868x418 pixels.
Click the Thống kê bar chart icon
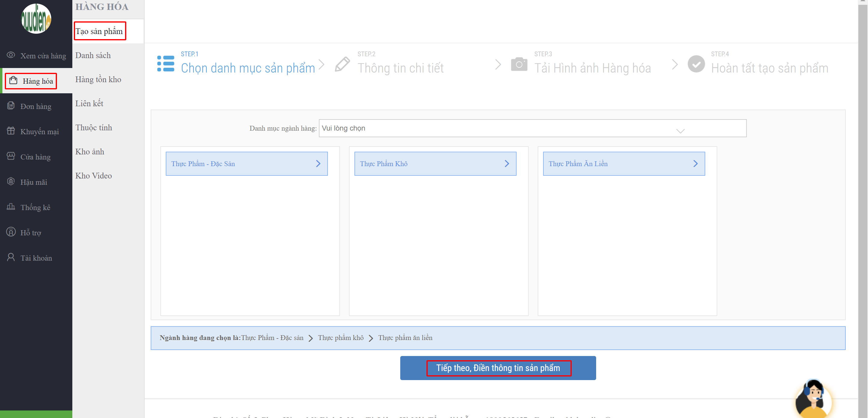11,207
